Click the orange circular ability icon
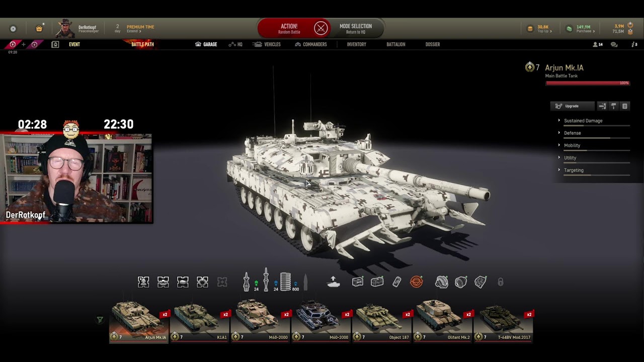Viewport: 644px width, 362px height. (x=417, y=282)
